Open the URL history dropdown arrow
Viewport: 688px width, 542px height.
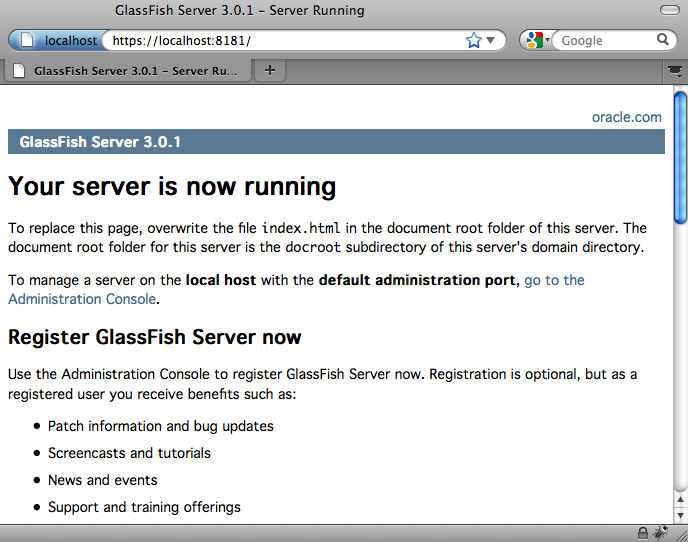492,41
